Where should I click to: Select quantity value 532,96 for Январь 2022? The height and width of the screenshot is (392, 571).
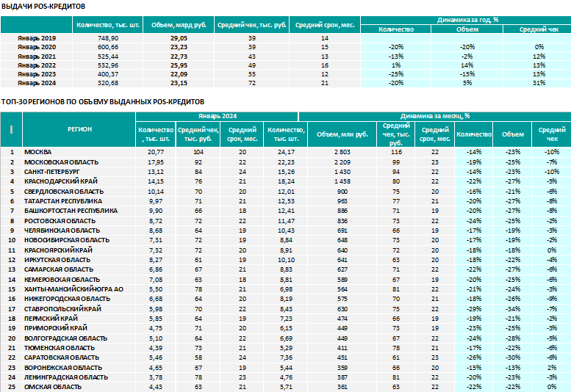tap(108, 65)
